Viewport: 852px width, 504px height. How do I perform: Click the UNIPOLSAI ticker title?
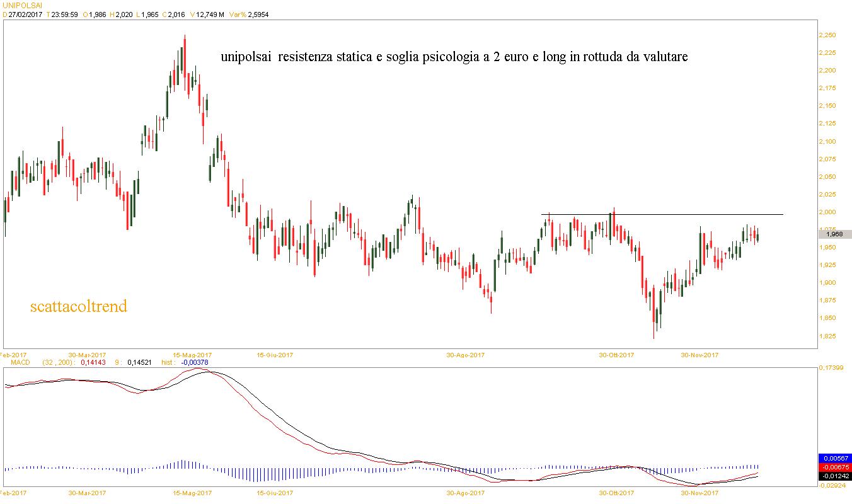click(22, 4)
